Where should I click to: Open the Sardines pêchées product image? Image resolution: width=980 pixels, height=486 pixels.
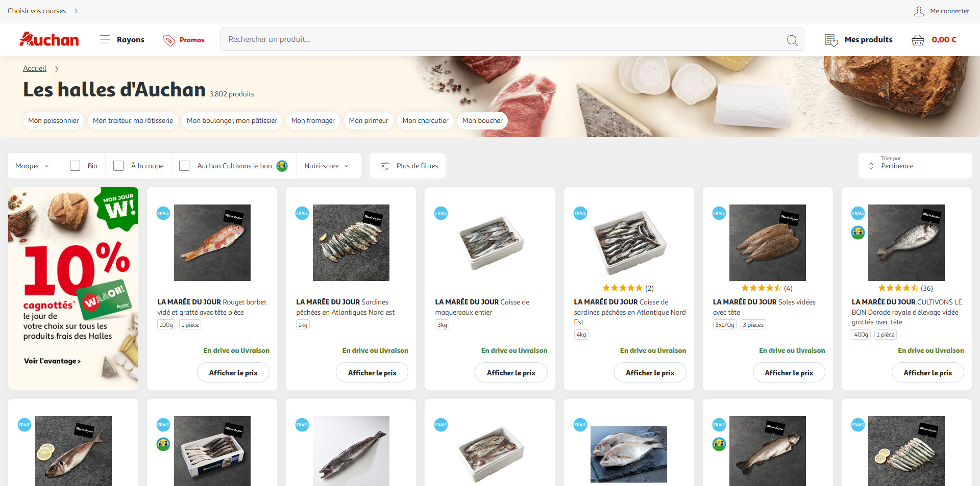(351, 243)
